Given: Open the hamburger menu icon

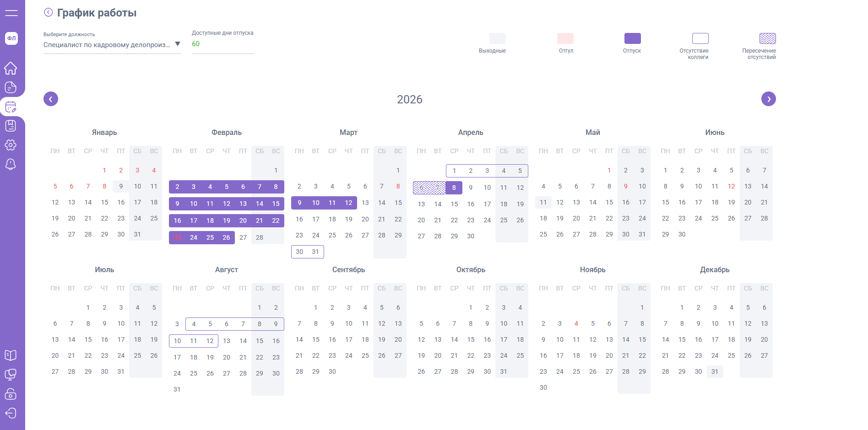Looking at the screenshot, I should (11, 13).
